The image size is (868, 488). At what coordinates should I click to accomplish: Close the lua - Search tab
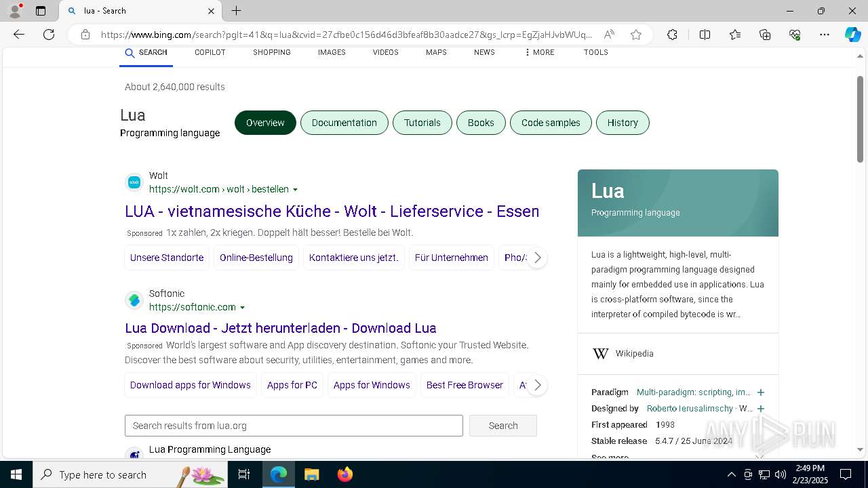coord(211,11)
